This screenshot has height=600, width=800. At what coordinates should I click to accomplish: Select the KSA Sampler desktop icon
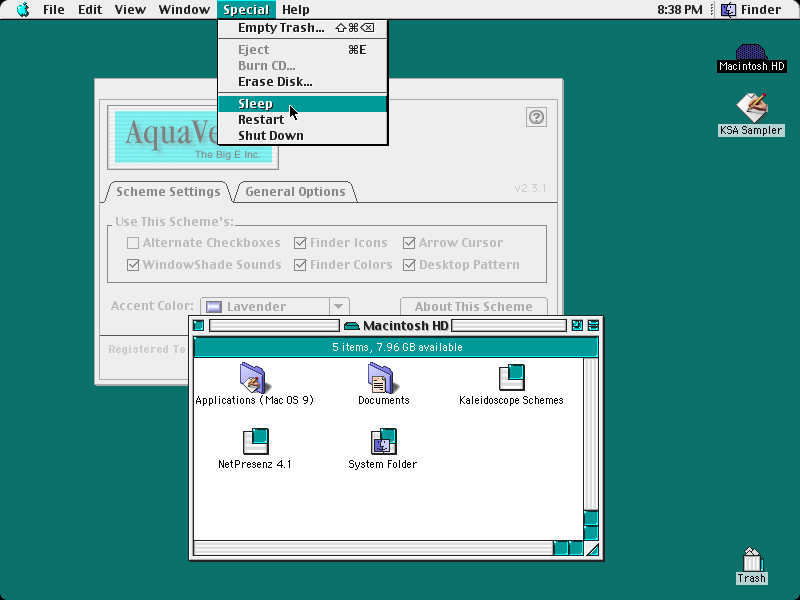[x=751, y=108]
